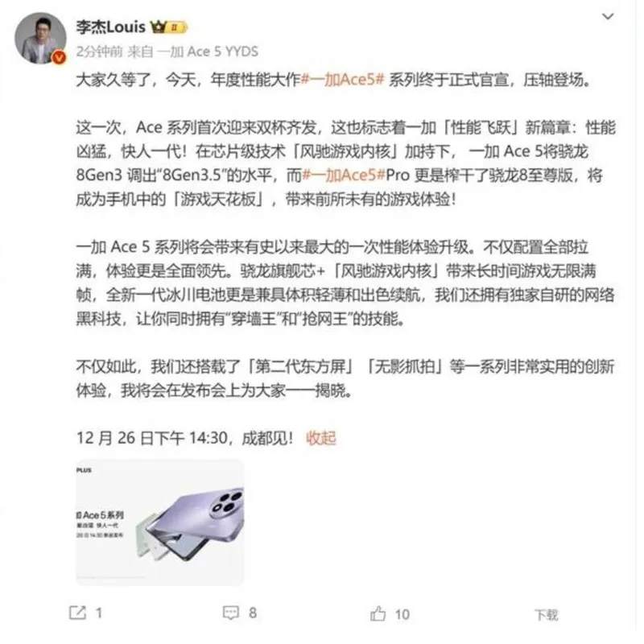Viewport: 644px width, 644px height.
Task: Open 李杰Louis profile avatar photo
Action: click(40, 38)
